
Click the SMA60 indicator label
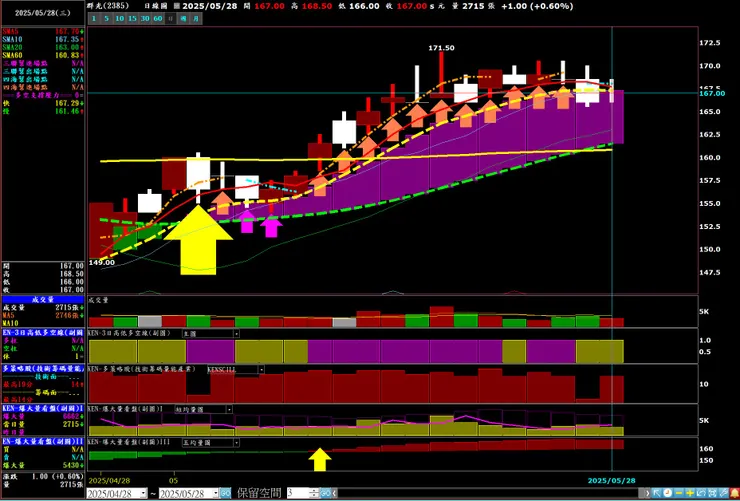point(12,56)
